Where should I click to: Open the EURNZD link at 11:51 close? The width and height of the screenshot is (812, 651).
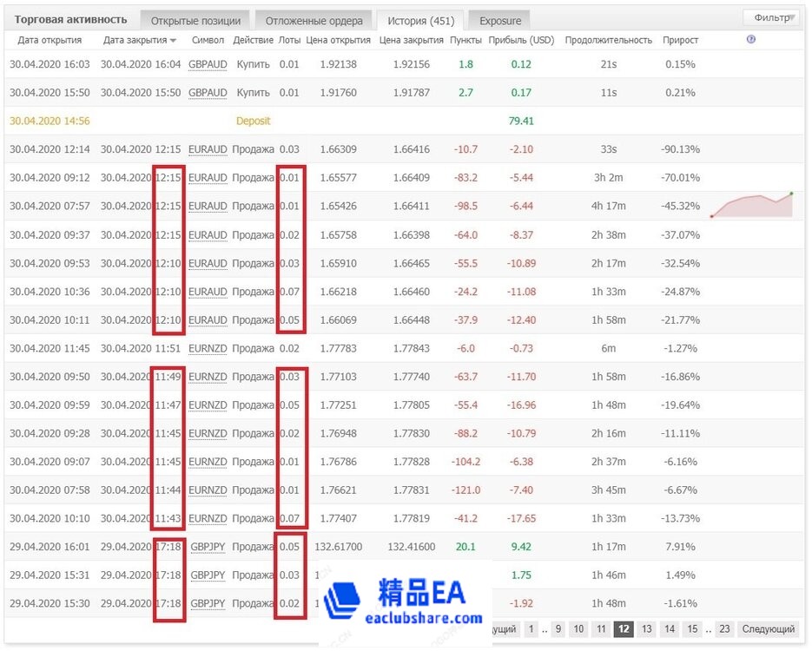pos(208,348)
